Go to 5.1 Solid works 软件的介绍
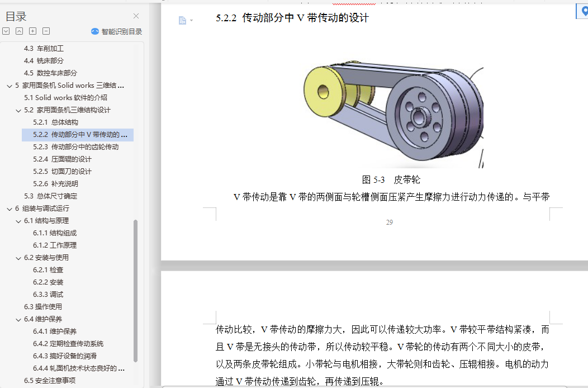The width and height of the screenshot is (588, 388). [65, 98]
